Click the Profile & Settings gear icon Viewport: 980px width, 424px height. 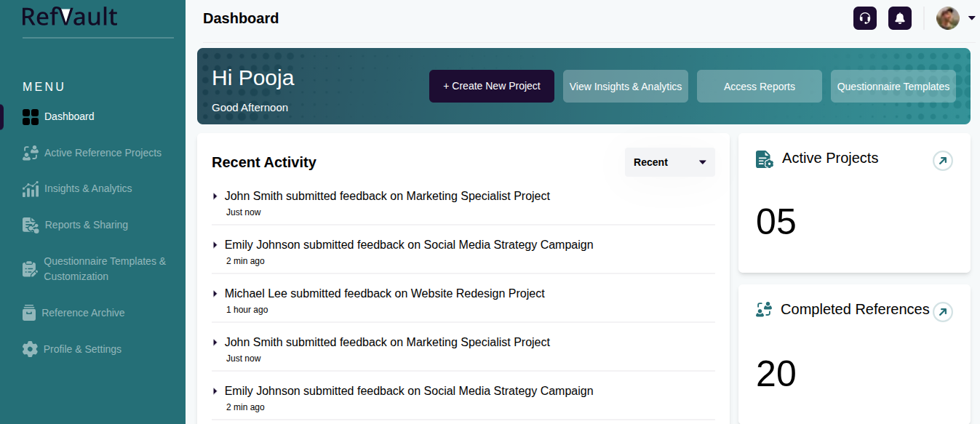tap(30, 349)
